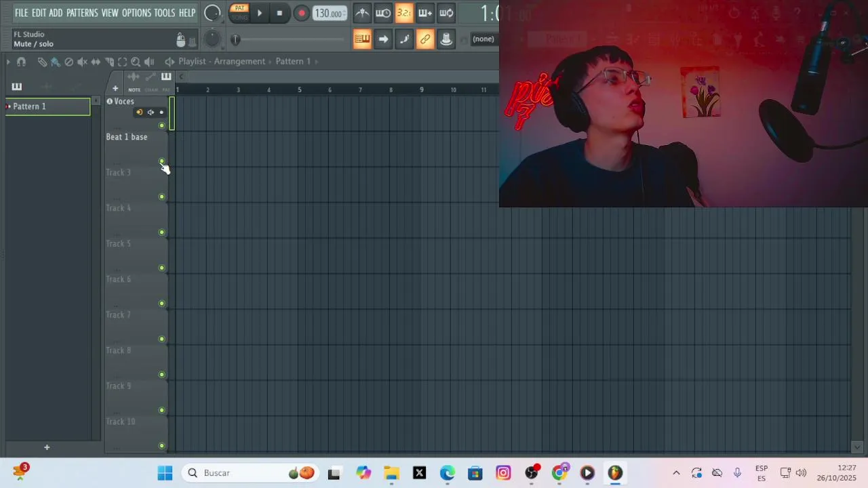Image resolution: width=868 pixels, height=488 pixels.
Task: Toggle typing keyboard to piano icon
Action: coord(362,39)
